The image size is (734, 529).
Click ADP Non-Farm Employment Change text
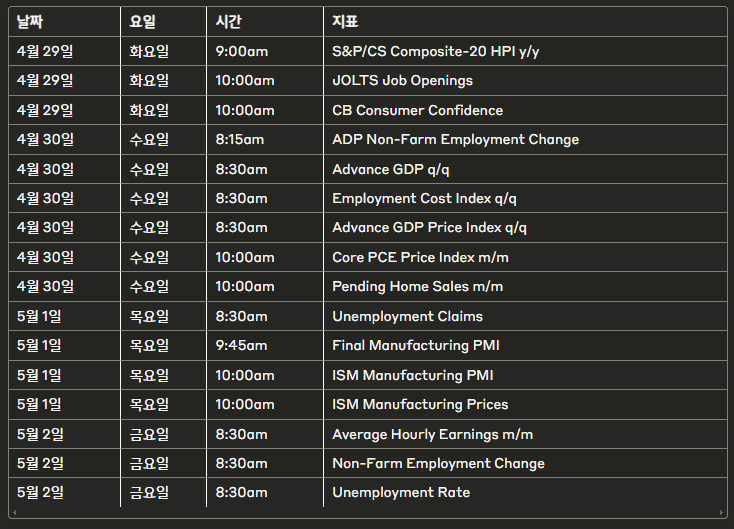[x=455, y=139]
